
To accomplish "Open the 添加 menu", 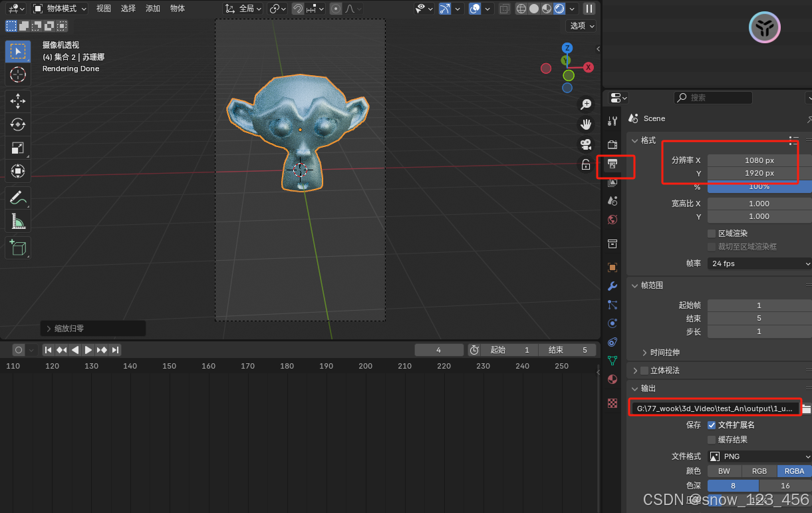I will pyautogui.click(x=153, y=9).
